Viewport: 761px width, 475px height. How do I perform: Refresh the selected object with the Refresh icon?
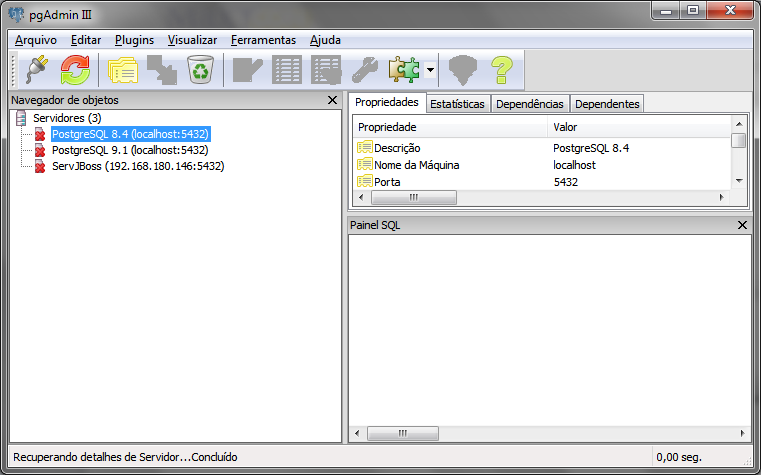click(75, 70)
